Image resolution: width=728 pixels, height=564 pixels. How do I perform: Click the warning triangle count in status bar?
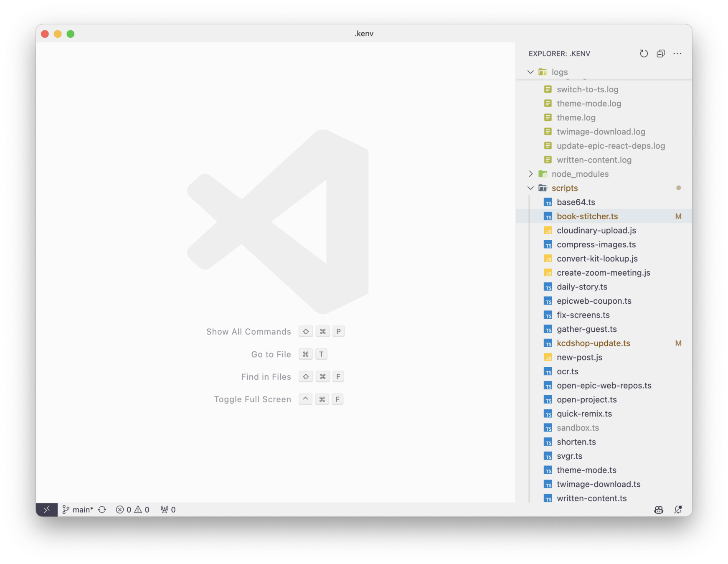pos(142,509)
